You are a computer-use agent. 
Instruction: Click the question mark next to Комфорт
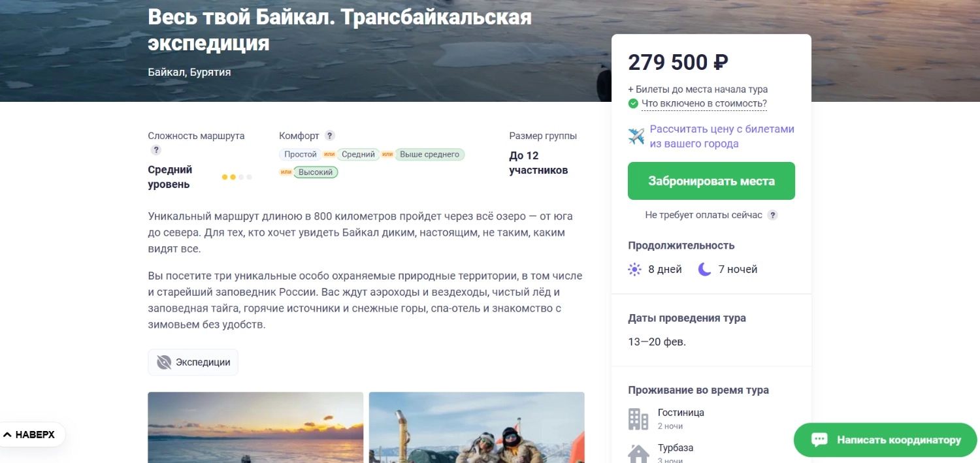pyautogui.click(x=330, y=136)
